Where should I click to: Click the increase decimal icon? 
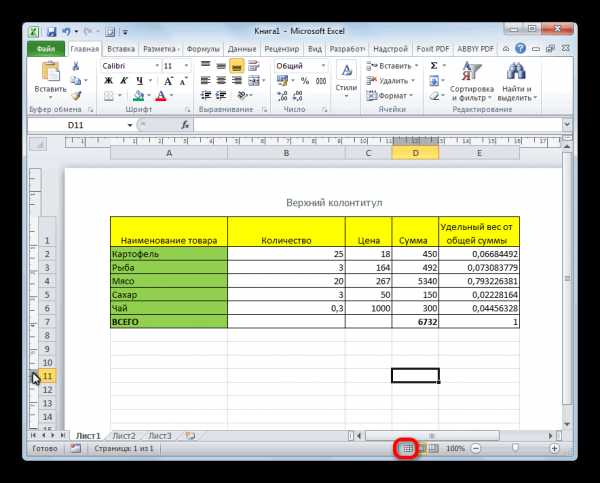[x=282, y=96]
